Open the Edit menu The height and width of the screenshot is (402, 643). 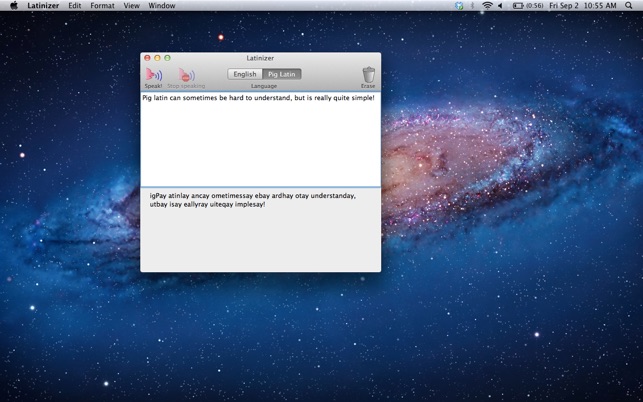(75, 6)
